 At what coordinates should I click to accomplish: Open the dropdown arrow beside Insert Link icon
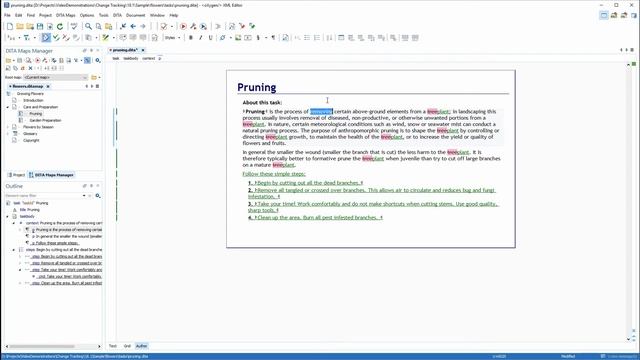pyautogui.click(x=230, y=38)
